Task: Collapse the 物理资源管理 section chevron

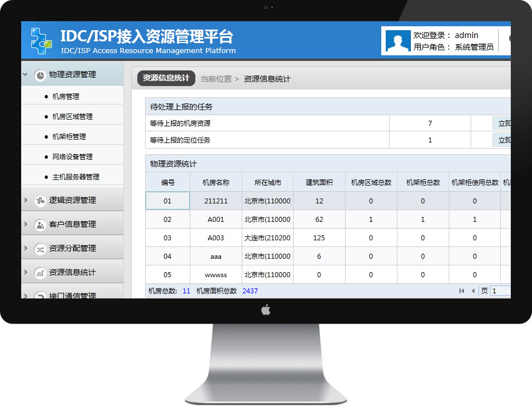Action: pos(26,74)
